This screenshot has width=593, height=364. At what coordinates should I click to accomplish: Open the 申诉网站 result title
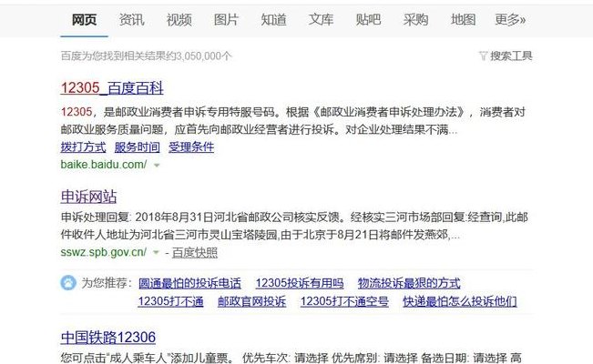coord(88,197)
